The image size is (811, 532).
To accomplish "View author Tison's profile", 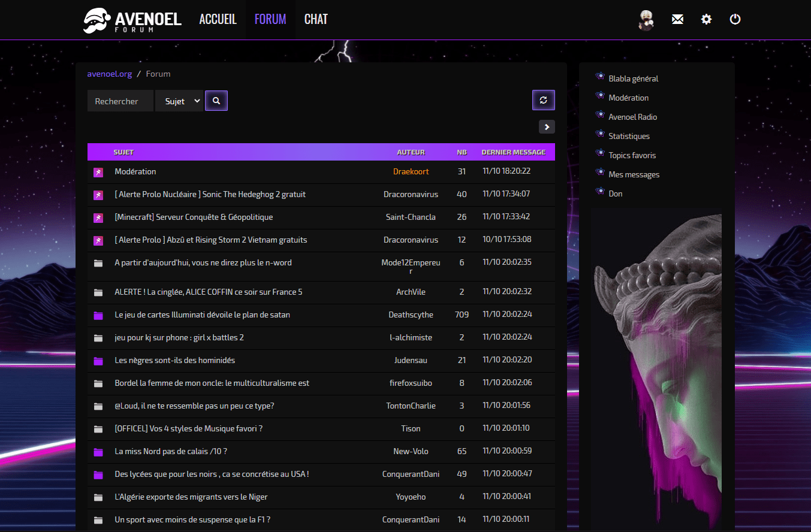I will (411, 428).
